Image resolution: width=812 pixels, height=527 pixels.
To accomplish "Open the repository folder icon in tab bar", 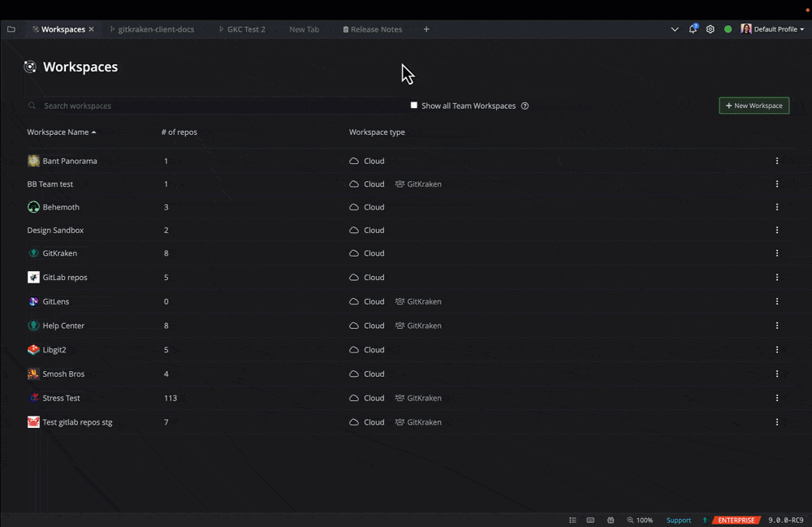I will (11, 29).
